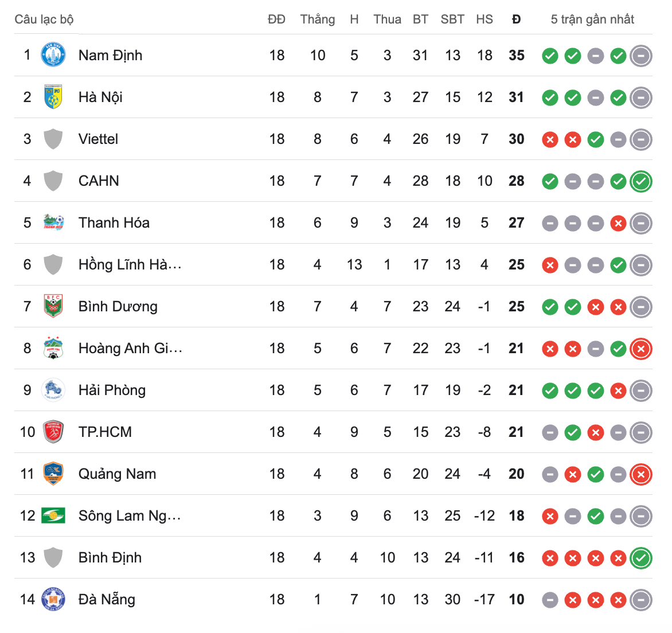
Task: Click Nam Định's points value 35
Action: click(516, 55)
